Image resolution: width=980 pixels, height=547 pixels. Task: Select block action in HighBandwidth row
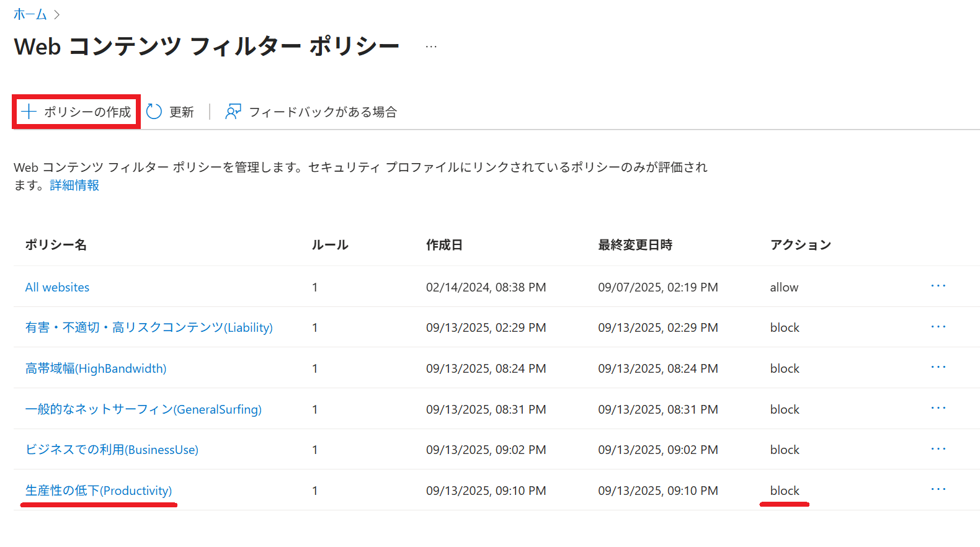coord(785,368)
